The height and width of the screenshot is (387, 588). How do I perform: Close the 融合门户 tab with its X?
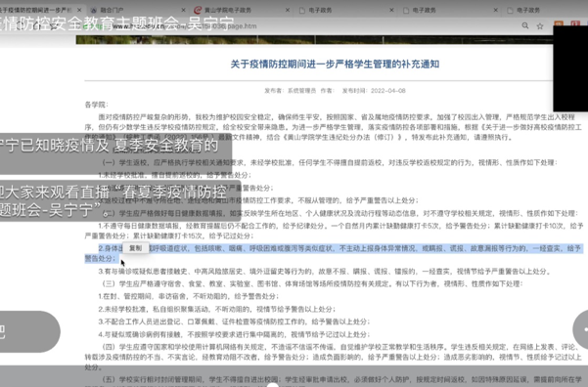click(x=183, y=10)
